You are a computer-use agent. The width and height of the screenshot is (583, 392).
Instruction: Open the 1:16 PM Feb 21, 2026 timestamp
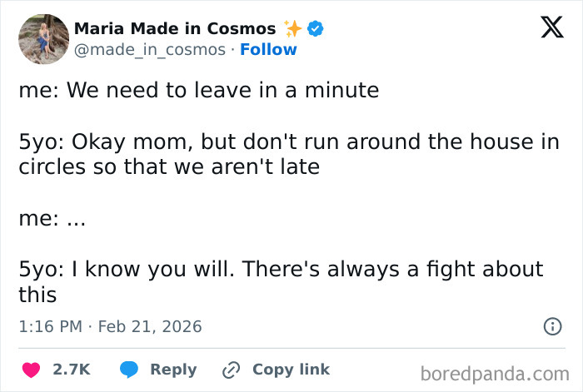click(x=110, y=326)
